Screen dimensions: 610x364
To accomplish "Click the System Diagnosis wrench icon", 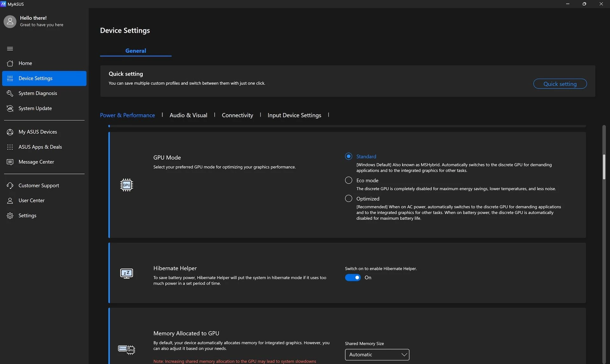I will click(10, 93).
